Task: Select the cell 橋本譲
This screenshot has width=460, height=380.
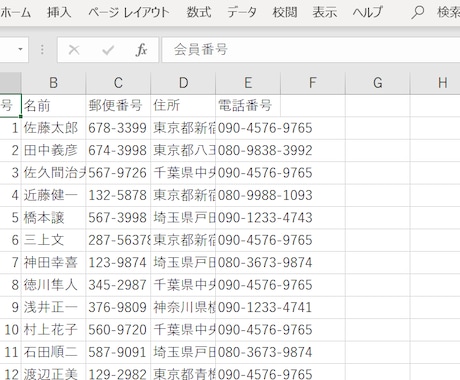Action: [x=53, y=218]
